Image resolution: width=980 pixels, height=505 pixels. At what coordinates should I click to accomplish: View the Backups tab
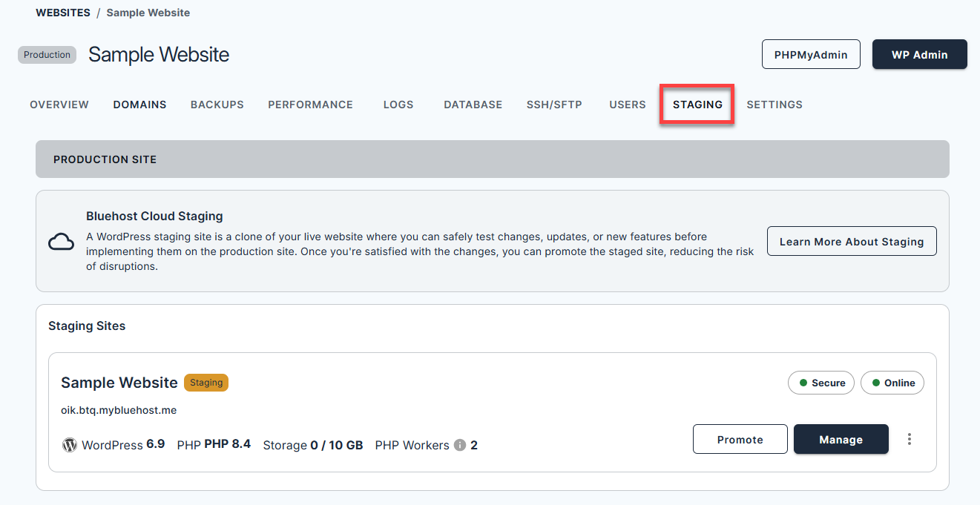tap(217, 105)
